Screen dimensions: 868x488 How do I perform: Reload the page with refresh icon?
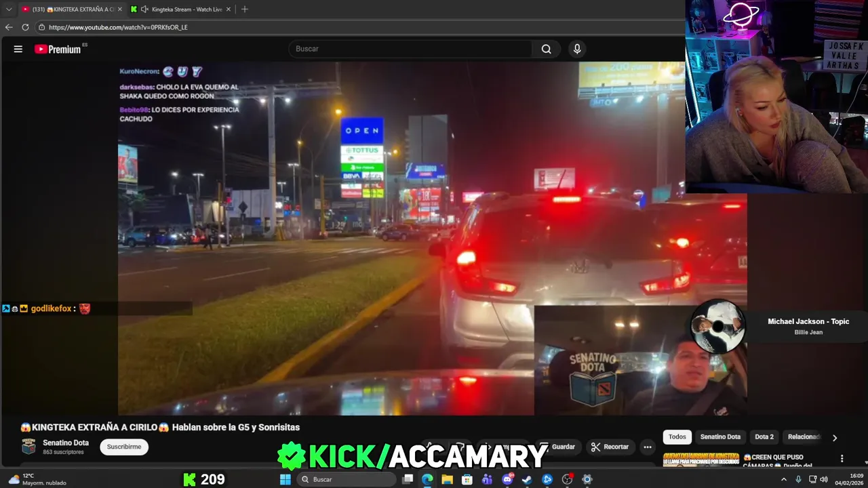pyautogui.click(x=25, y=27)
